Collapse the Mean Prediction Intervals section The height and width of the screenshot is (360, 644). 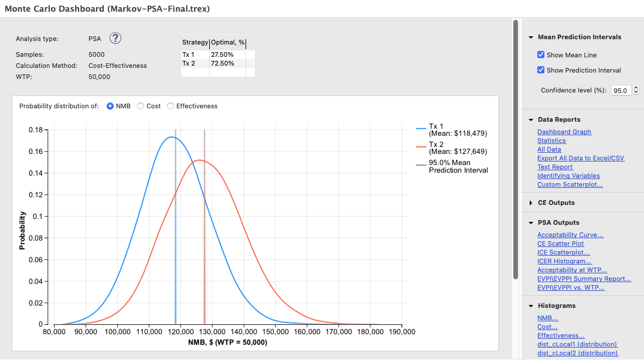(x=531, y=37)
